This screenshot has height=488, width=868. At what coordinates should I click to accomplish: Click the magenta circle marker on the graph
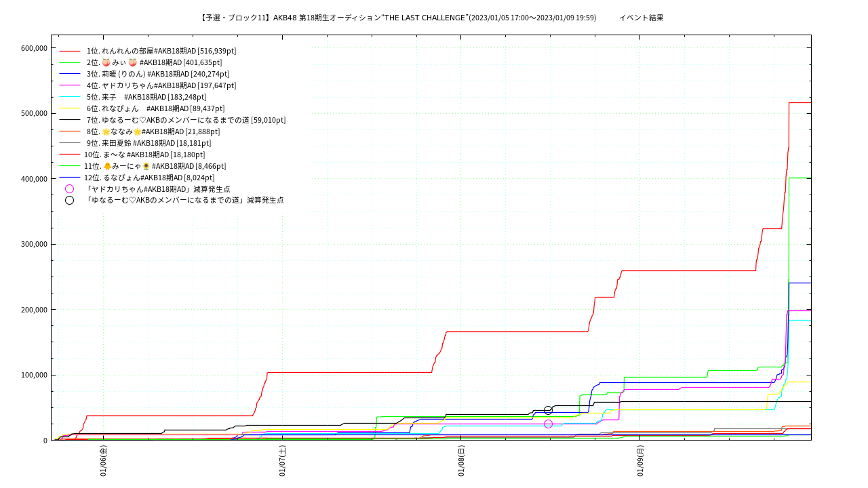[x=548, y=424]
